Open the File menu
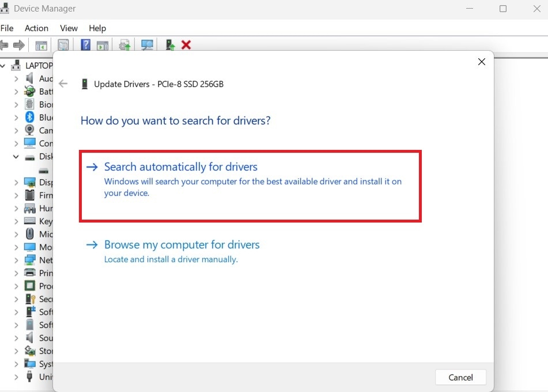 point(7,28)
